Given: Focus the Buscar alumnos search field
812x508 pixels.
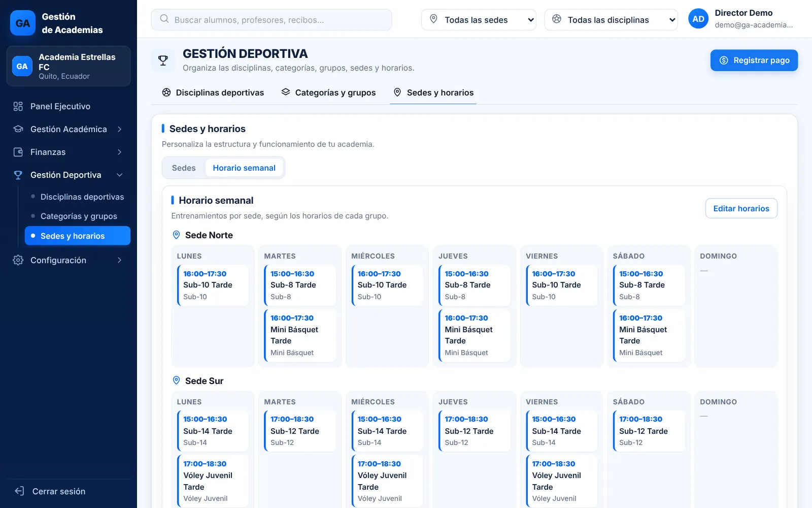Looking at the screenshot, I should (272, 20).
